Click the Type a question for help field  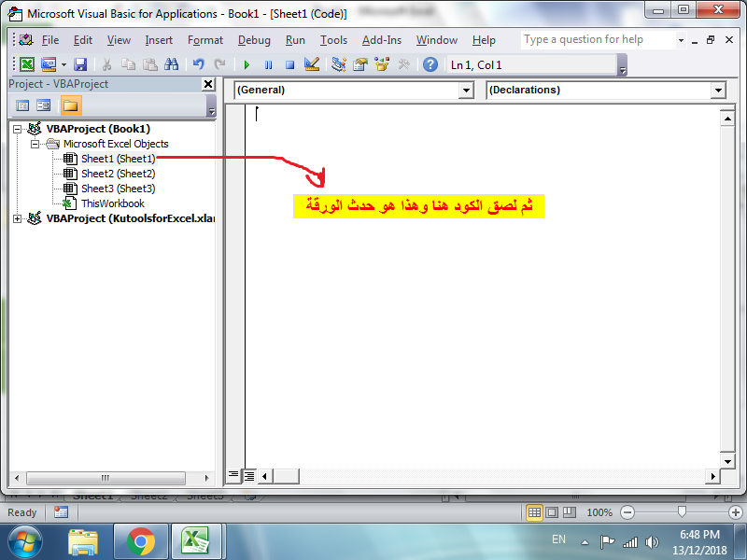(599, 40)
